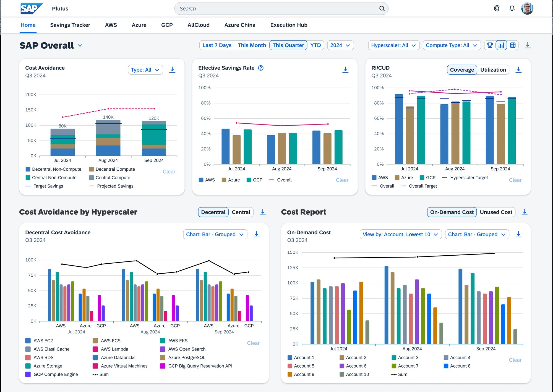
Task: Open On-Demand Cost chart type dropdown
Action: [477, 234]
